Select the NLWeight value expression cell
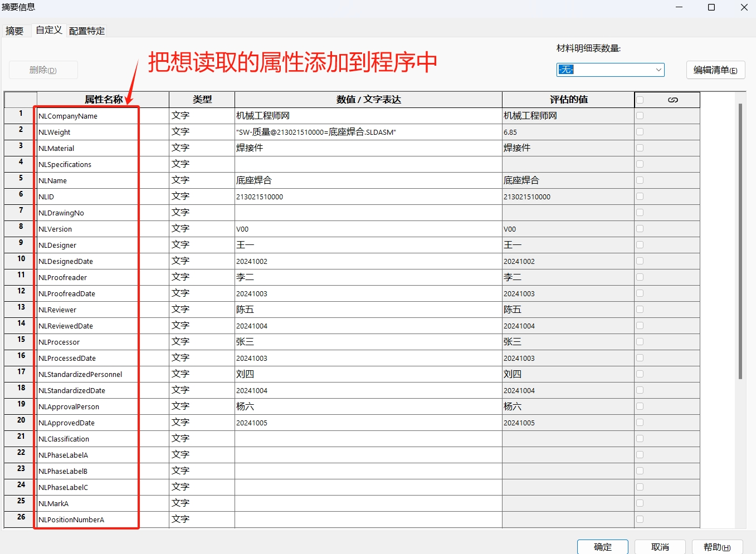The width and height of the screenshot is (756, 554). pos(368,132)
